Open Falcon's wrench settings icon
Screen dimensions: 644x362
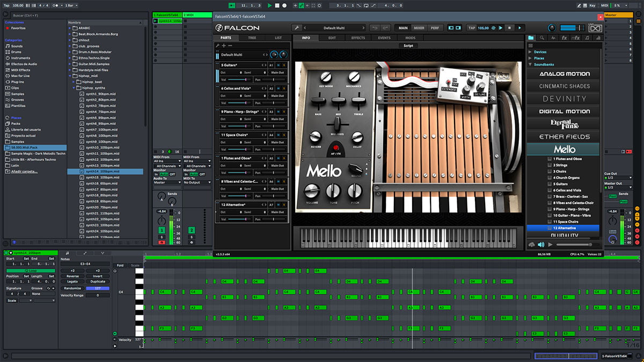(x=296, y=28)
